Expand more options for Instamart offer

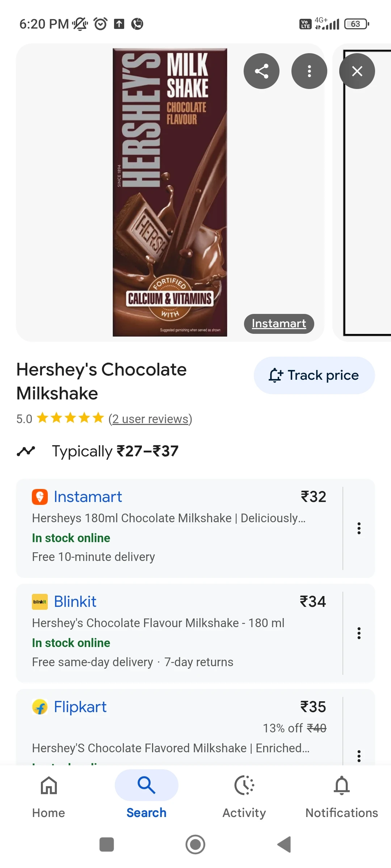[359, 528]
